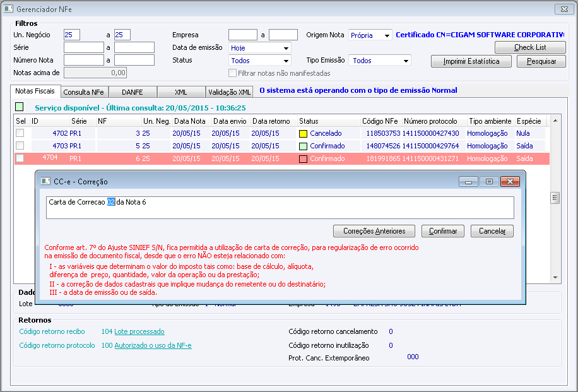578x392 pixels.
Task: Minimize the CC-e Correção dialog
Action: pos(468,181)
